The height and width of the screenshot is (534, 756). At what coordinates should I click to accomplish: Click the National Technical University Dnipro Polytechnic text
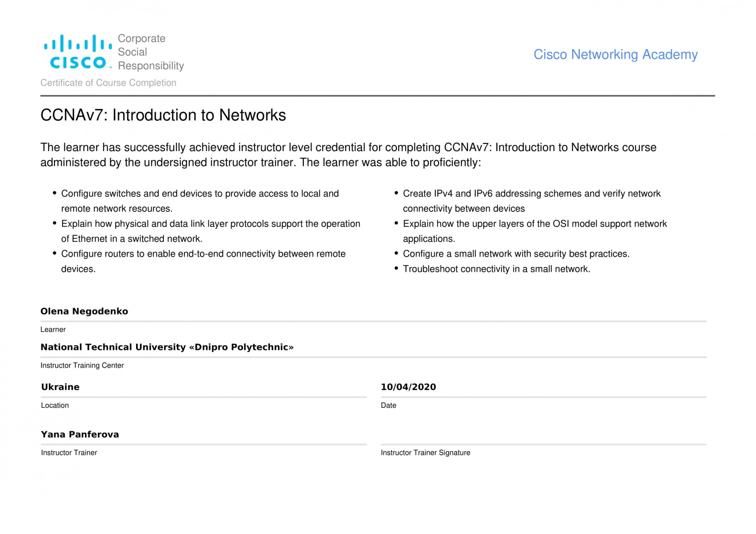click(x=167, y=347)
